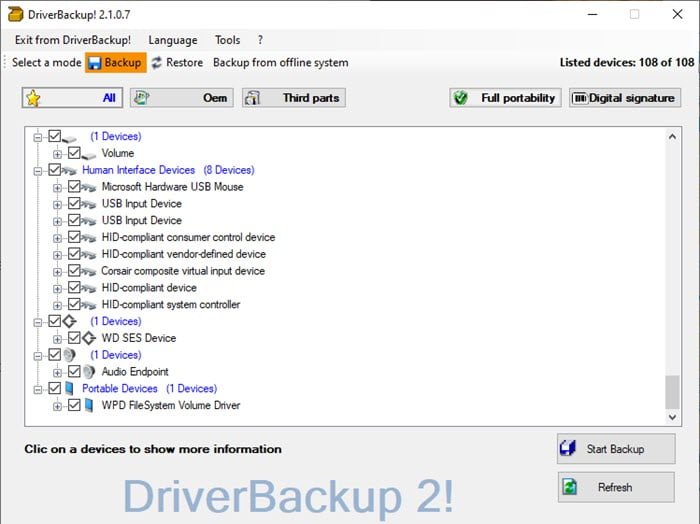This screenshot has height=524, width=700.
Task: Open the Exit from DriverBackup! menu
Action: click(73, 40)
